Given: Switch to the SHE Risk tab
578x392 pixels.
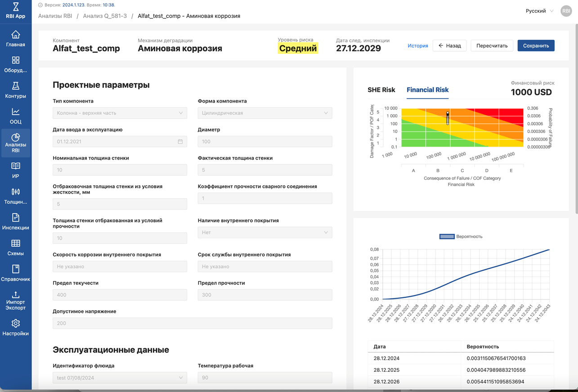Looking at the screenshot, I should pos(381,90).
